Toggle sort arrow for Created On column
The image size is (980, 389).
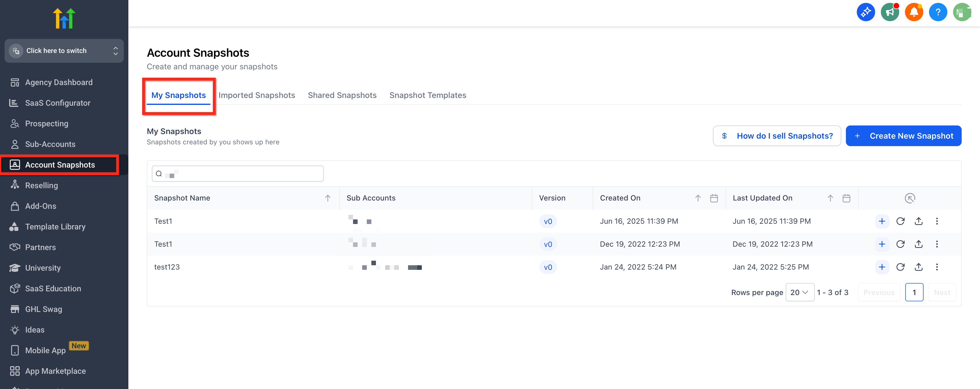tap(698, 198)
